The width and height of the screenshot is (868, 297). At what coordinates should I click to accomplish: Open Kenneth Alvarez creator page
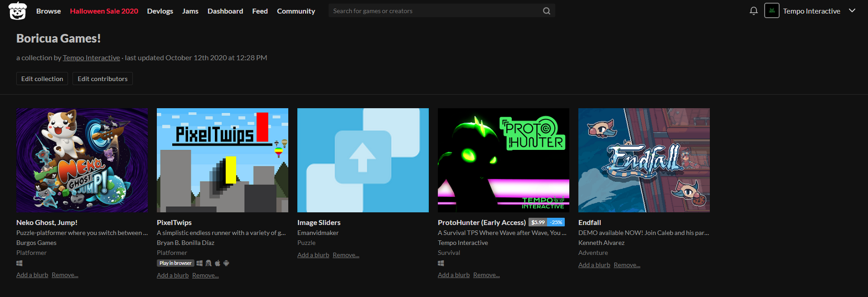601,243
